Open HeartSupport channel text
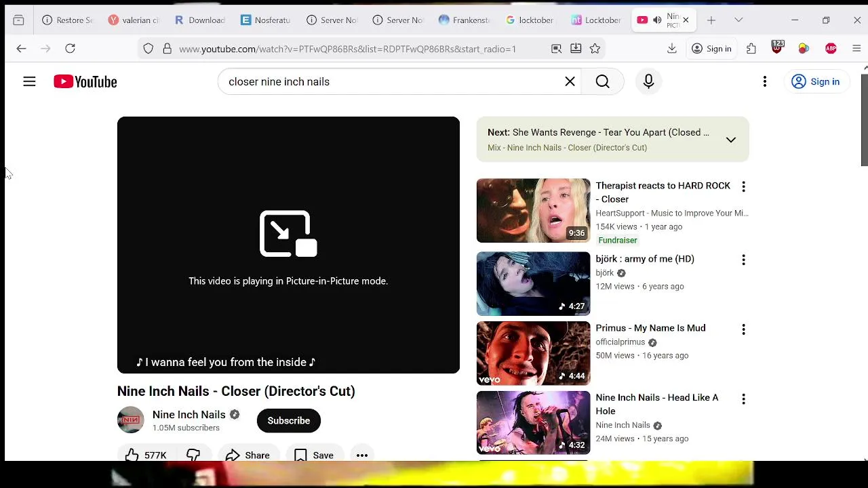 tap(672, 213)
